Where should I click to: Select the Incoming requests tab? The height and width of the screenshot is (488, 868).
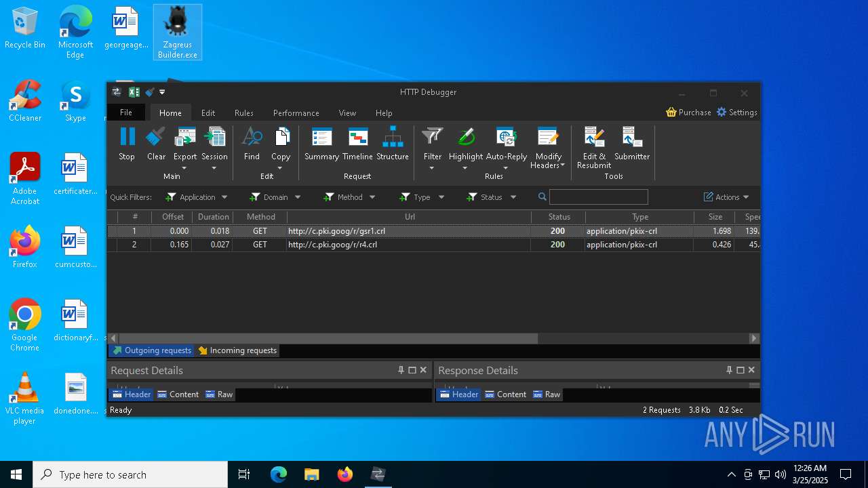click(x=237, y=350)
